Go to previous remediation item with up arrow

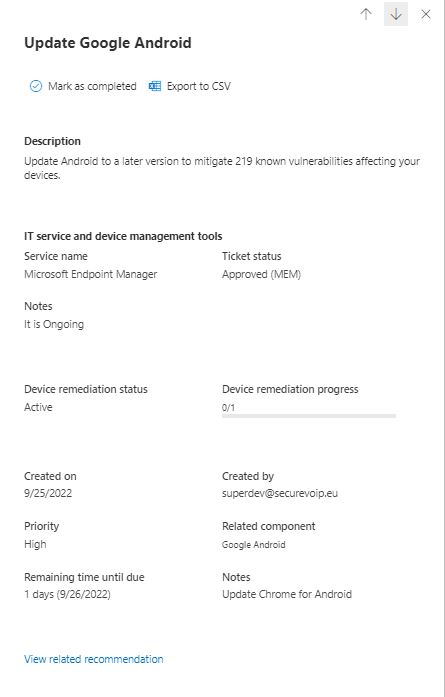click(366, 14)
